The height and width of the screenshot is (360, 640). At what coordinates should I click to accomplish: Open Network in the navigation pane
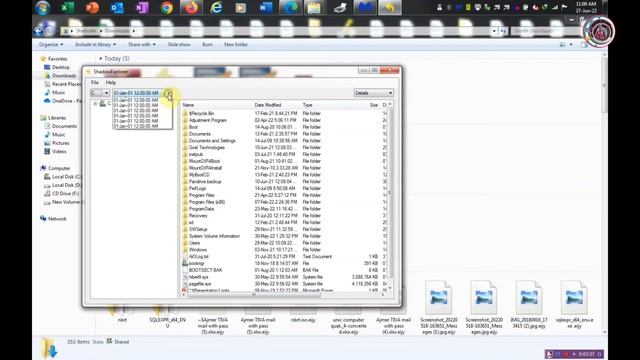coord(57,219)
